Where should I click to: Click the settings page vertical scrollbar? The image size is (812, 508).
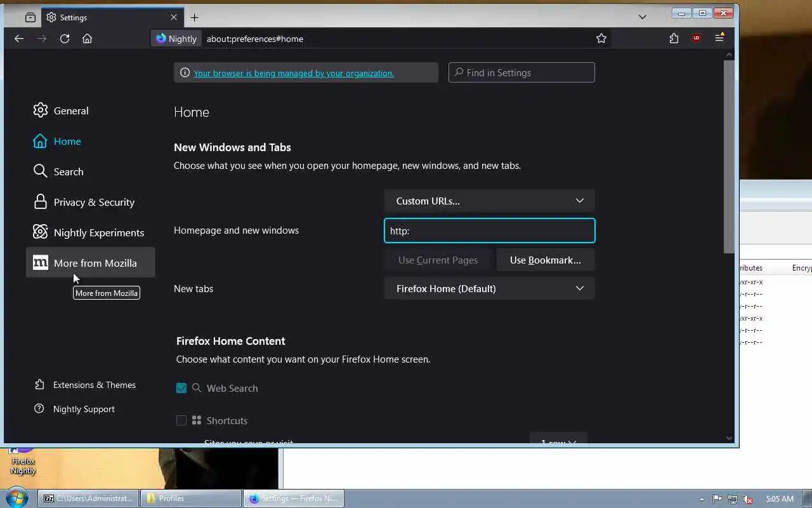point(729,156)
